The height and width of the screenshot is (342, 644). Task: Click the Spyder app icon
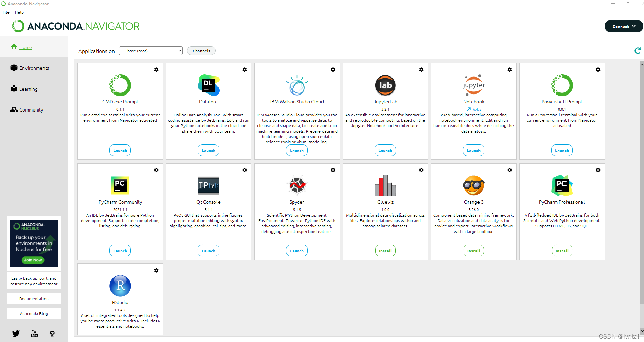point(297,185)
